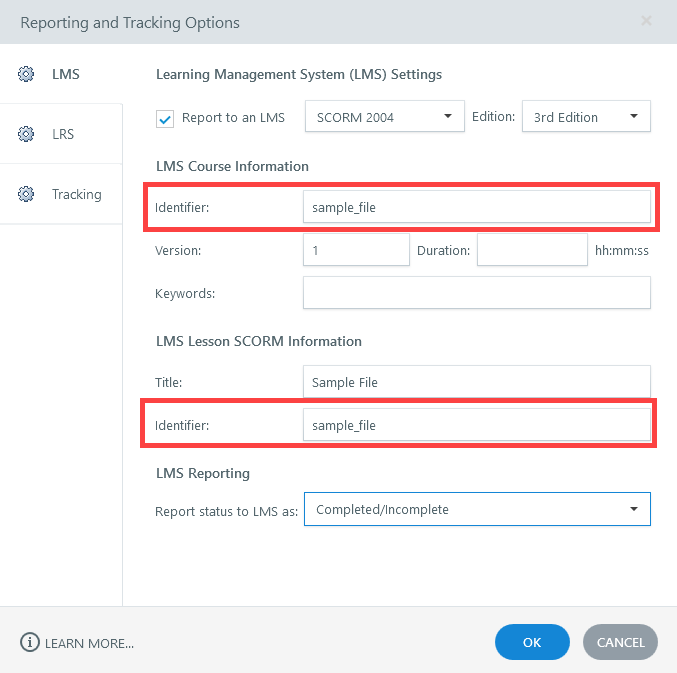The width and height of the screenshot is (677, 673).
Task: Switch to the Tracking tab
Action: click(x=76, y=194)
